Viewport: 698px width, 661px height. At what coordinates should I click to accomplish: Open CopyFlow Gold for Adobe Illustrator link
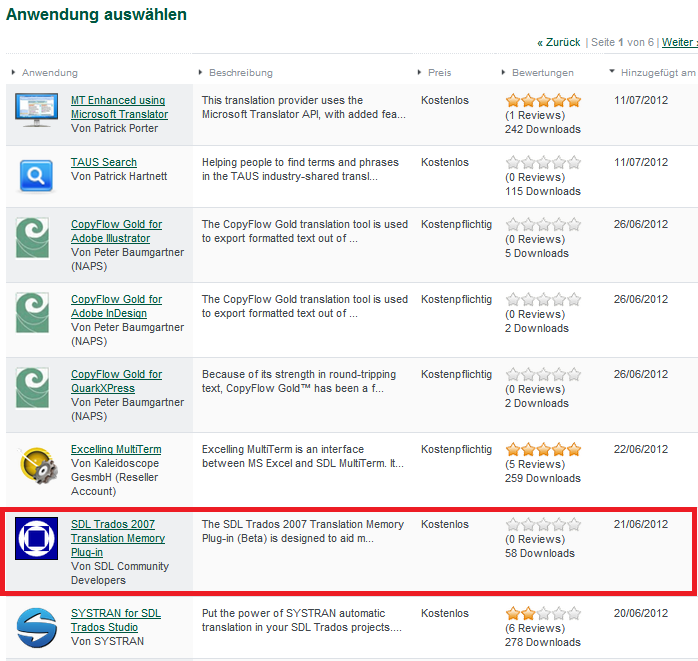116,231
